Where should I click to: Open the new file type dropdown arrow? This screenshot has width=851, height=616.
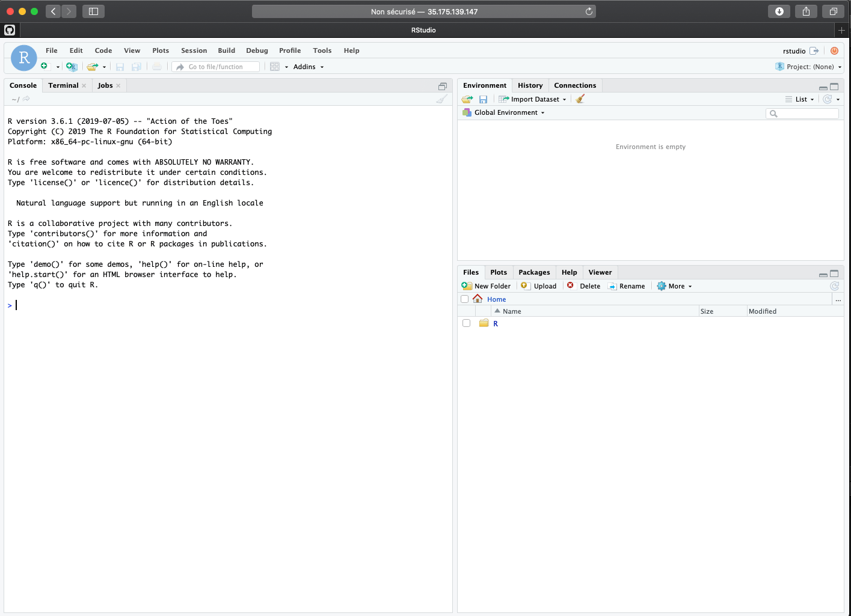point(58,67)
